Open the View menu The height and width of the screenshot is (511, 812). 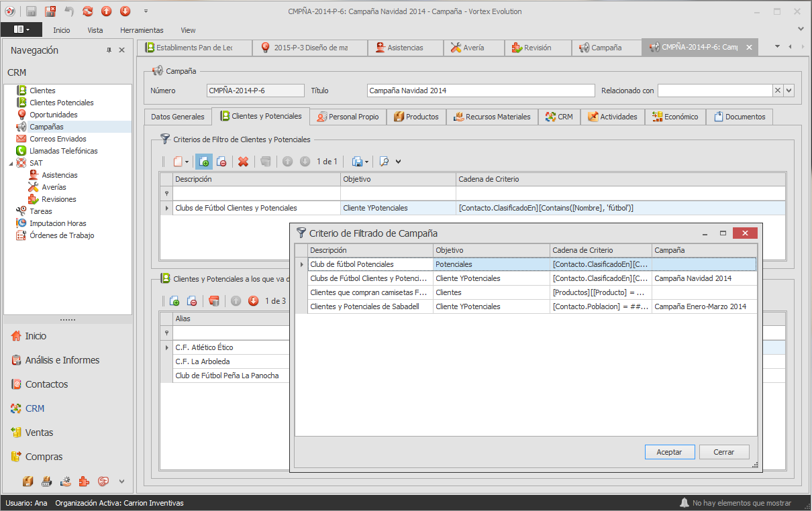tap(189, 30)
